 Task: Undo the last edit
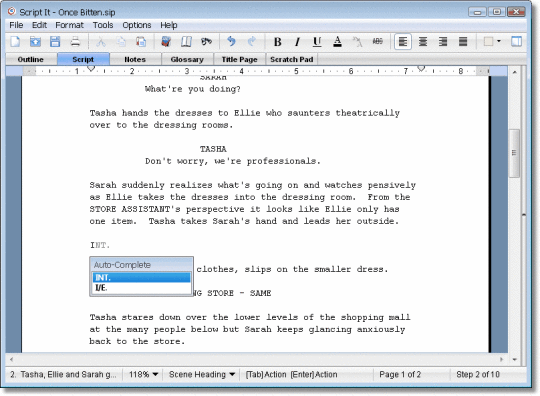231,42
